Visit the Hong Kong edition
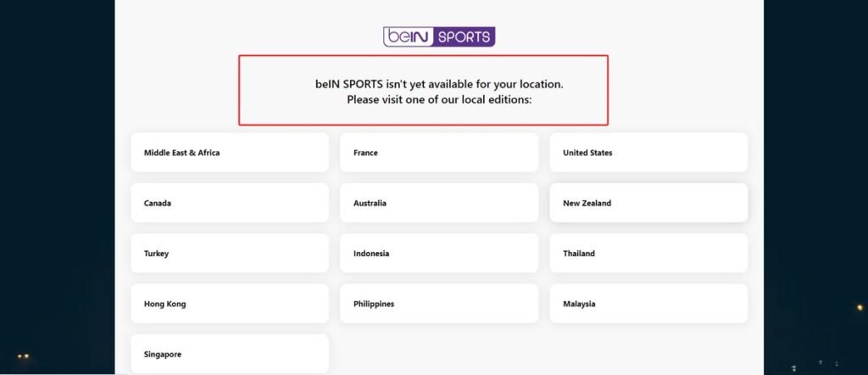 (x=230, y=304)
